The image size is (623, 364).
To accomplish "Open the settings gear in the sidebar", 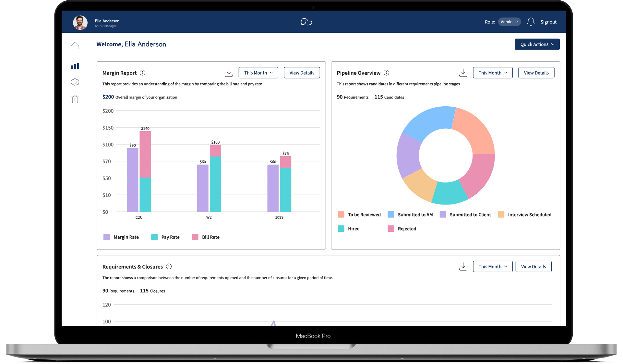I will [x=75, y=82].
